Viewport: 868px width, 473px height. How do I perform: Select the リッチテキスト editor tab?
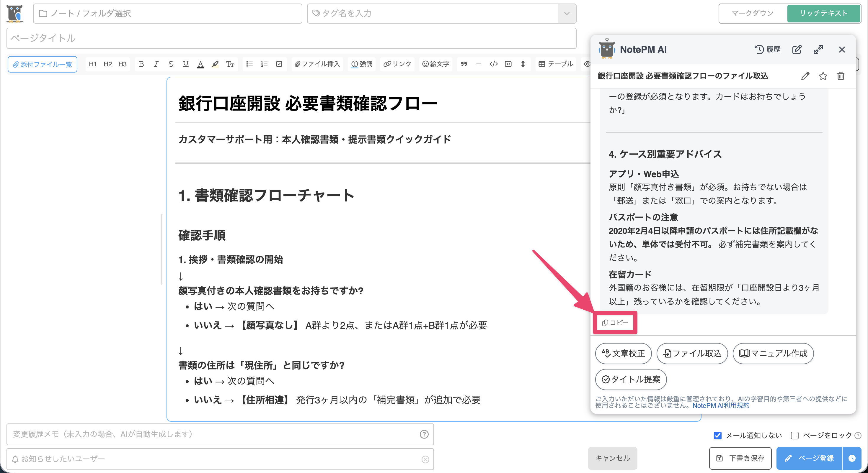pyautogui.click(x=823, y=14)
